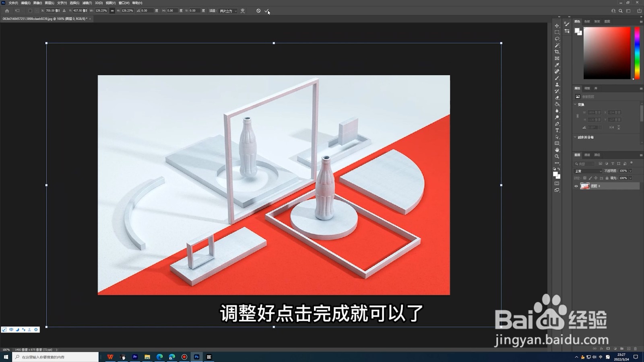Switch to the 渐变 tab
Viewport: 644px width, 362px height.
tap(597, 21)
